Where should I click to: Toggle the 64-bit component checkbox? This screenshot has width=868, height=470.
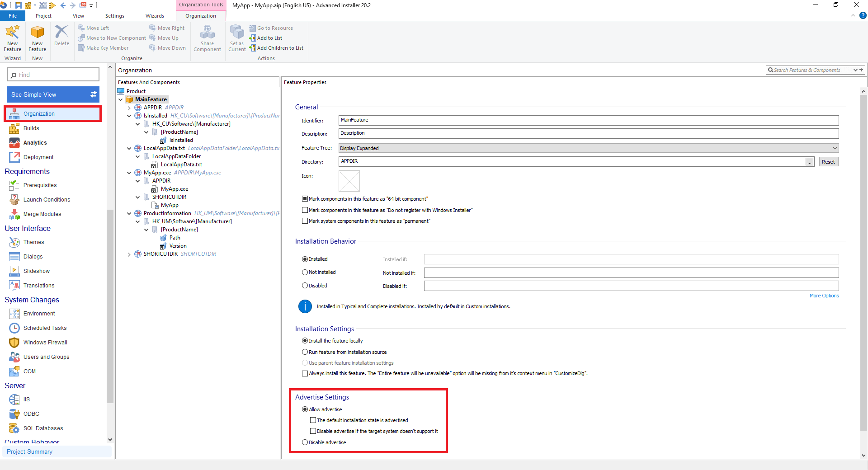click(x=305, y=199)
